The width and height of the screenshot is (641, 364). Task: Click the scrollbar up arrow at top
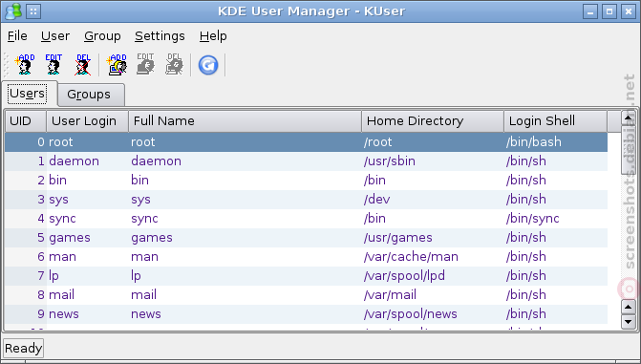point(629,118)
